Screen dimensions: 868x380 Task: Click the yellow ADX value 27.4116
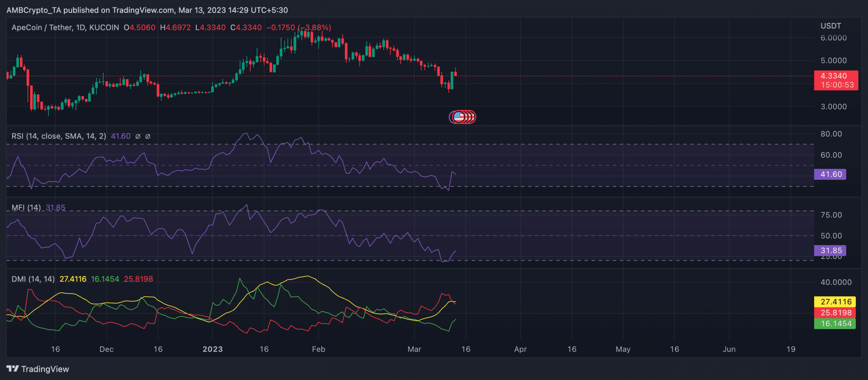pyautogui.click(x=73, y=279)
